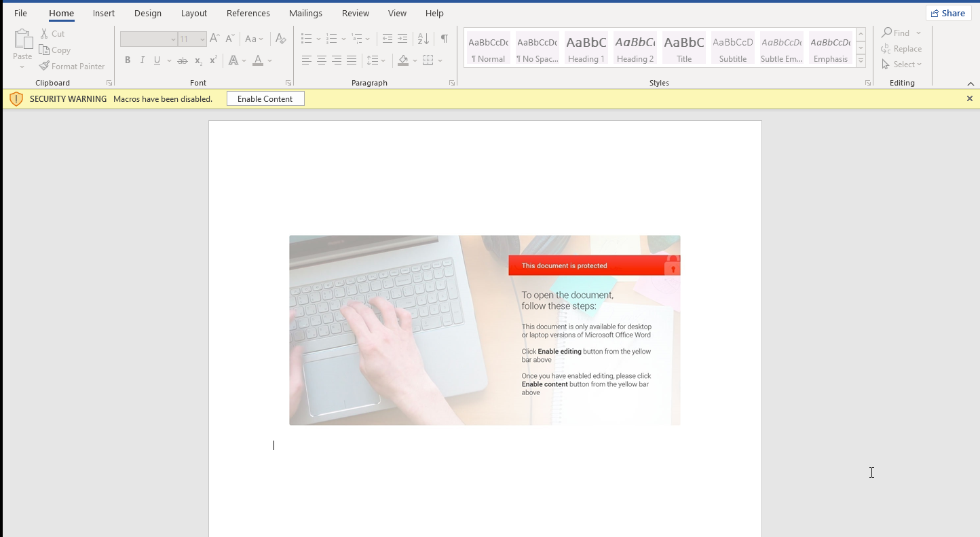The image size is (980, 537).
Task: Shrink font size with smaller A icon
Action: pyautogui.click(x=230, y=39)
